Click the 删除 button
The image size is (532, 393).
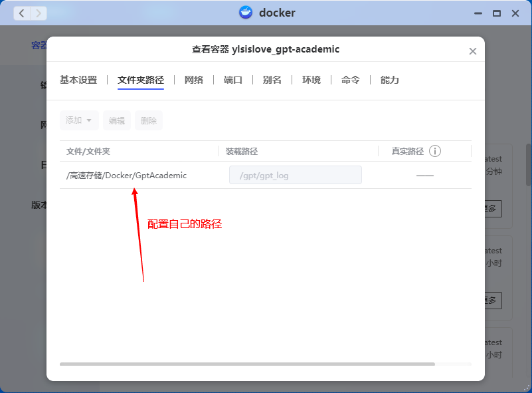(149, 120)
